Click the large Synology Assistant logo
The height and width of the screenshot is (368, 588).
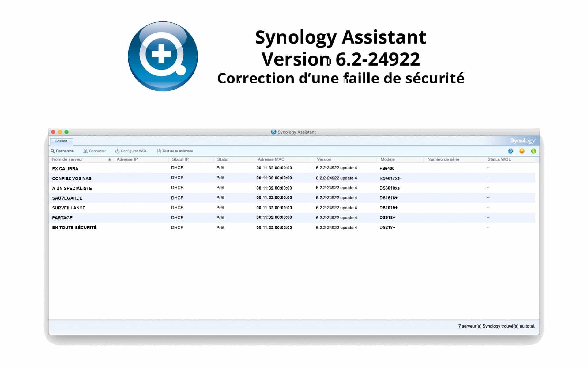click(163, 56)
